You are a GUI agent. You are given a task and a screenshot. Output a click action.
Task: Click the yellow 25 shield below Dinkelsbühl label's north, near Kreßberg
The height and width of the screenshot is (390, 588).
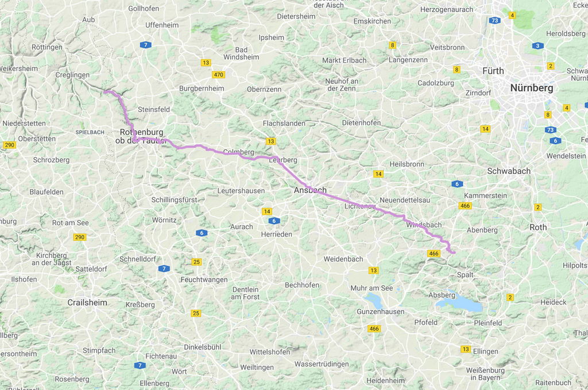pos(196,313)
